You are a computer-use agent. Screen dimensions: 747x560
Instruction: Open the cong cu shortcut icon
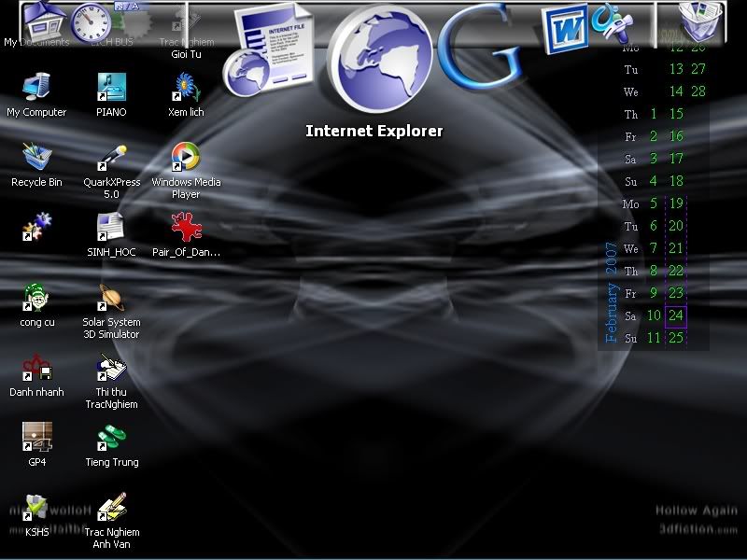[x=36, y=299]
